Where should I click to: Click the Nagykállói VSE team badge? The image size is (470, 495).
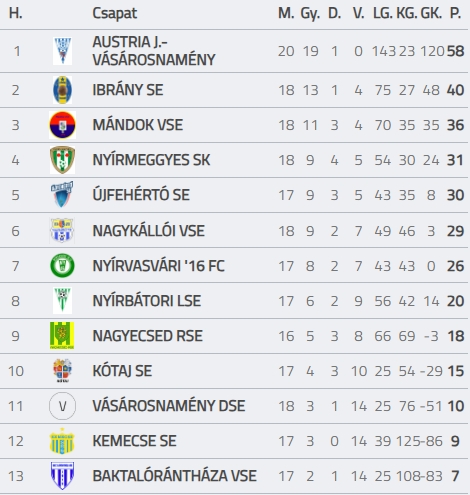click(x=62, y=231)
